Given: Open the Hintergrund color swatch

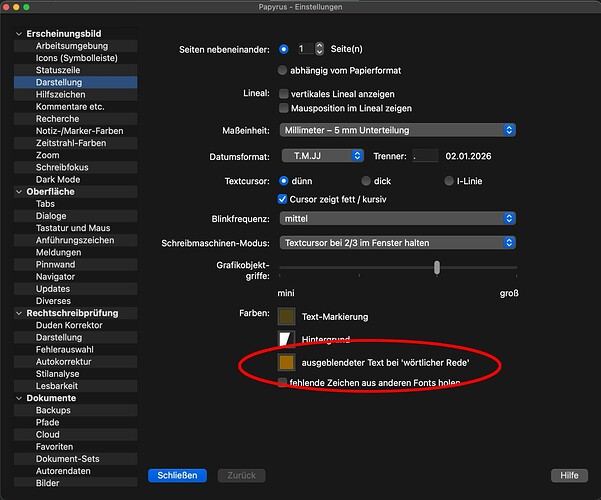Looking at the screenshot, I should (x=286, y=340).
